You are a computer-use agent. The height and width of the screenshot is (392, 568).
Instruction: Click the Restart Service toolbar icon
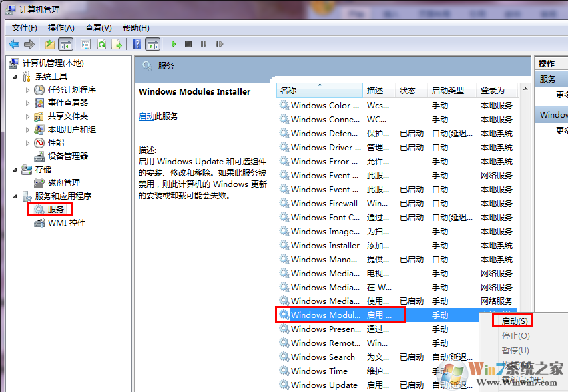218,44
